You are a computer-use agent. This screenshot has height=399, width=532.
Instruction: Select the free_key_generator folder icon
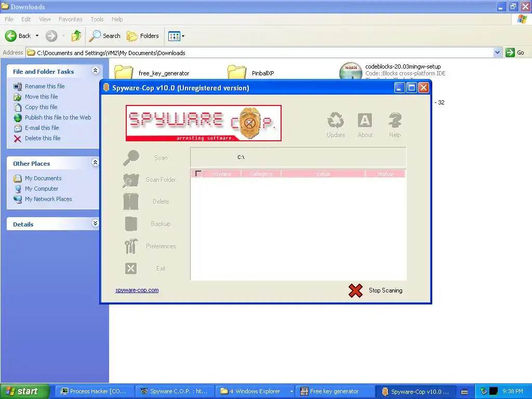tap(124, 72)
